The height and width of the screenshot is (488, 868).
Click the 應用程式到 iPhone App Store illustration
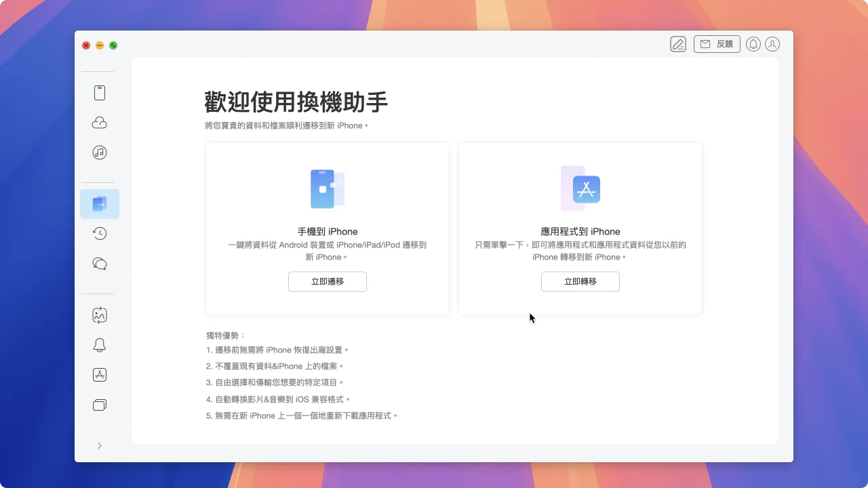point(580,189)
